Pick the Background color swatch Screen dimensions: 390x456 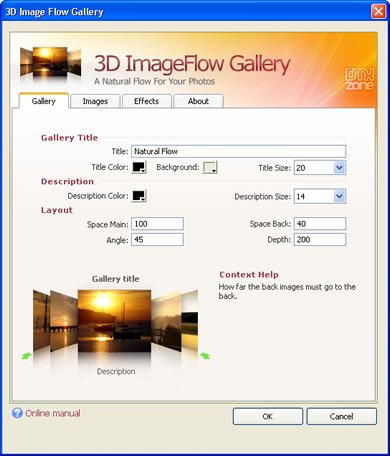pos(210,167)
